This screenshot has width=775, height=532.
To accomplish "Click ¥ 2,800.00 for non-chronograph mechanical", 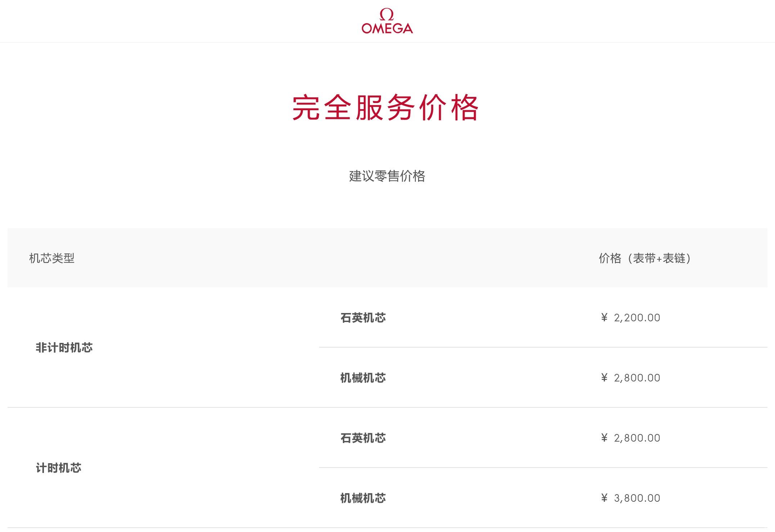I will pos(631,378).
